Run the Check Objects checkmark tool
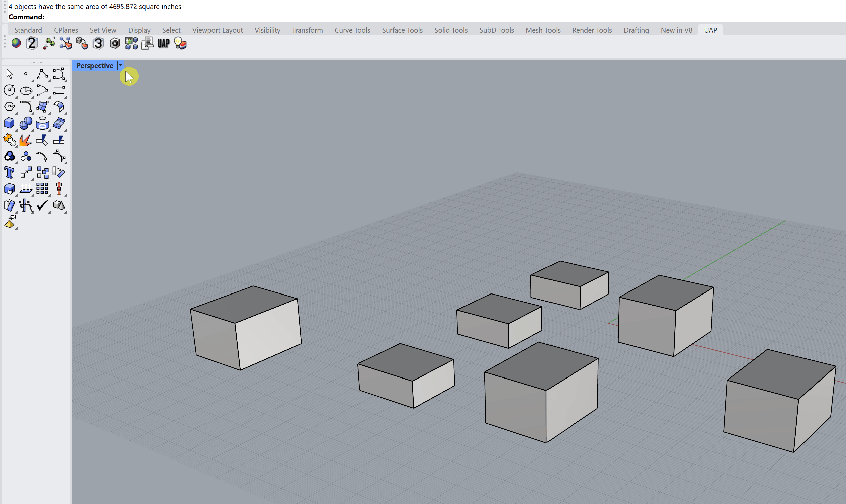This screenshot has width=846, height=504. [42, 205]
